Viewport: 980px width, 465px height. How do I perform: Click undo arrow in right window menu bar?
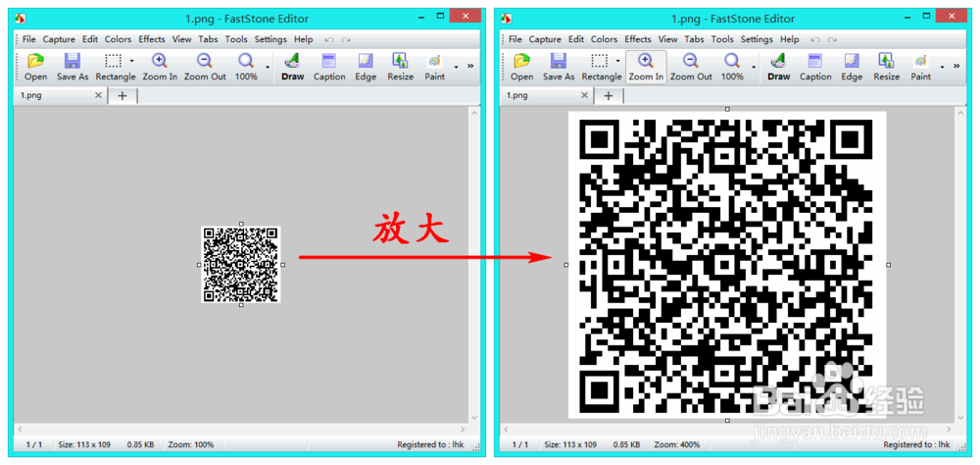click(815, 39)
